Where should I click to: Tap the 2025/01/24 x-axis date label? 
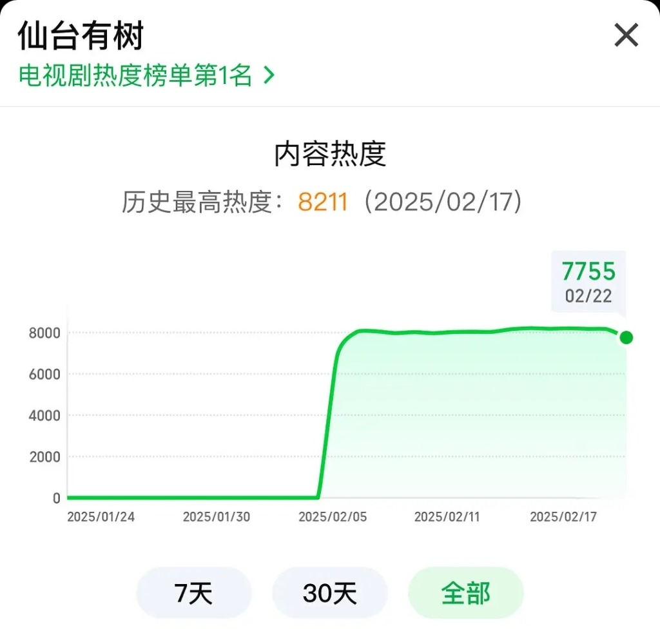click(x=101, y=518)
